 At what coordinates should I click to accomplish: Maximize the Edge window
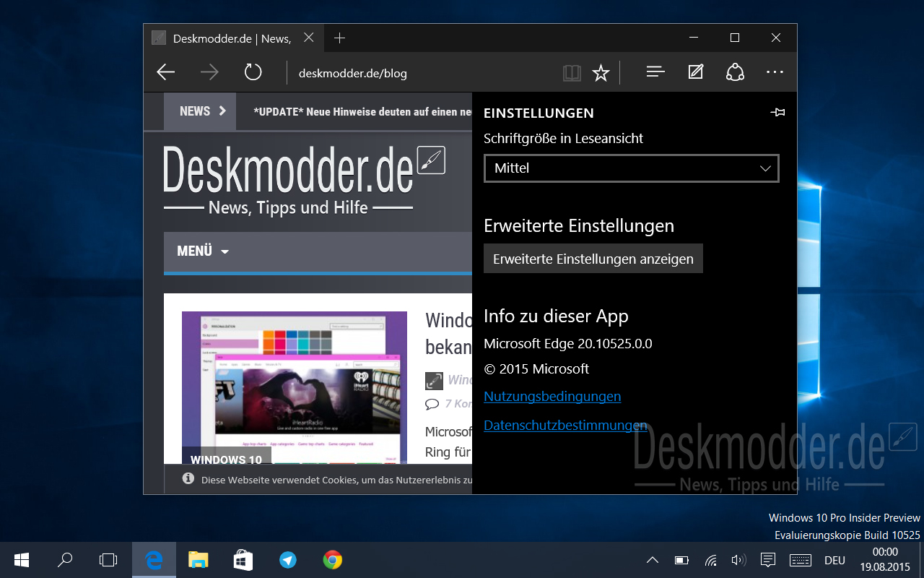point(735,38)
